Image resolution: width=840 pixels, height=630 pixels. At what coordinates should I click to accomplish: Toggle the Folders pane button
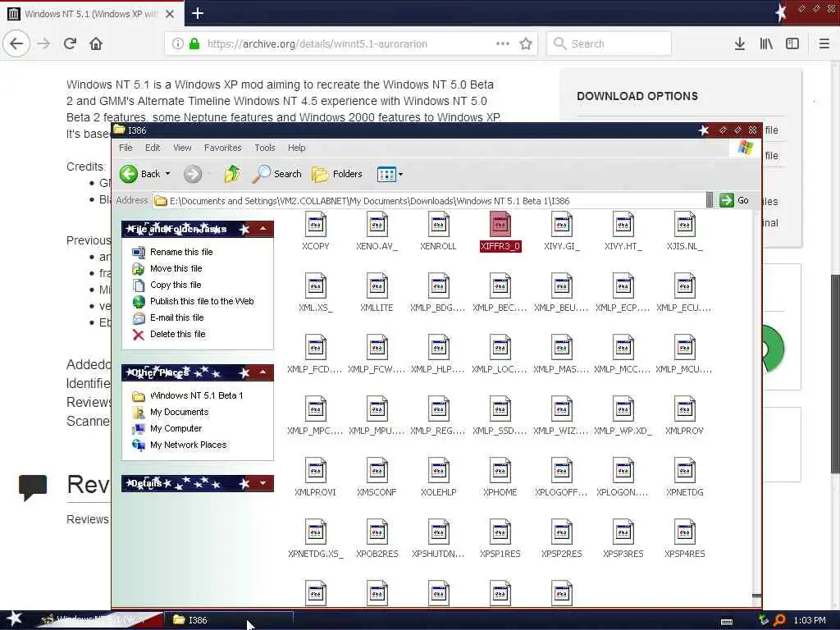pos(337,174)
